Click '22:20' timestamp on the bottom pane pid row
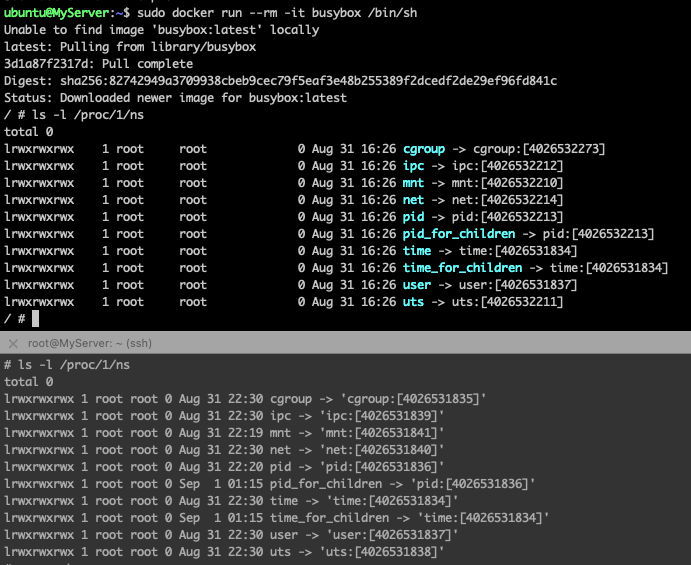 pyautogui.click(x=245, y=467)
